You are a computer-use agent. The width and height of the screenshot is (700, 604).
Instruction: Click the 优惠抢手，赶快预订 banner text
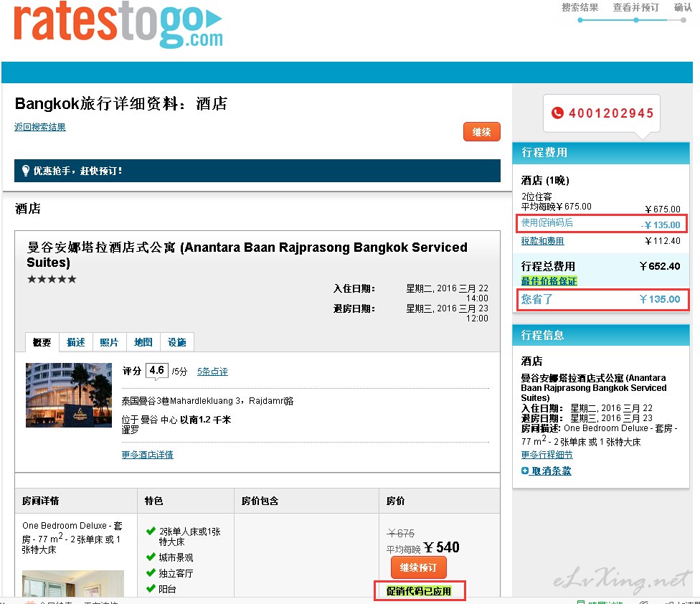(77, 171)
